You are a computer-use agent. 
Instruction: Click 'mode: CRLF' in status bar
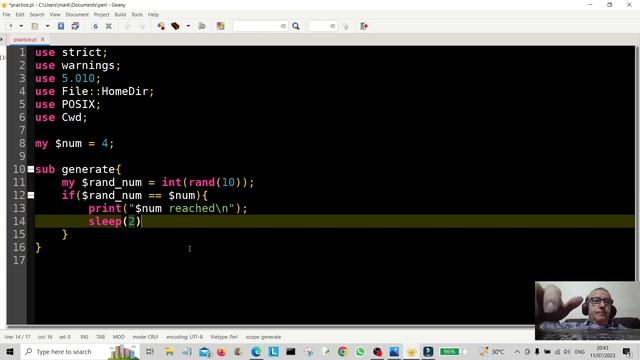click(x=145, y=337)
